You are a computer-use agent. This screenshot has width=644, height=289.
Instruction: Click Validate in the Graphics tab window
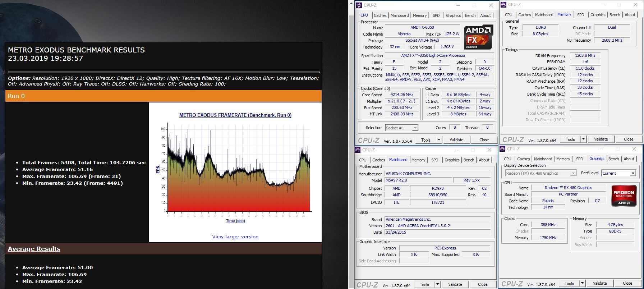click(x=600, y=283)
